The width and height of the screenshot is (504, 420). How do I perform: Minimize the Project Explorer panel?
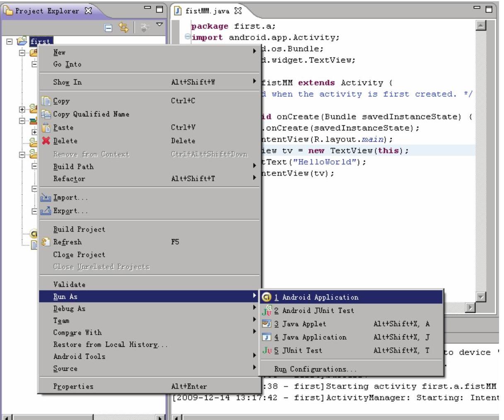pos(148,9)
